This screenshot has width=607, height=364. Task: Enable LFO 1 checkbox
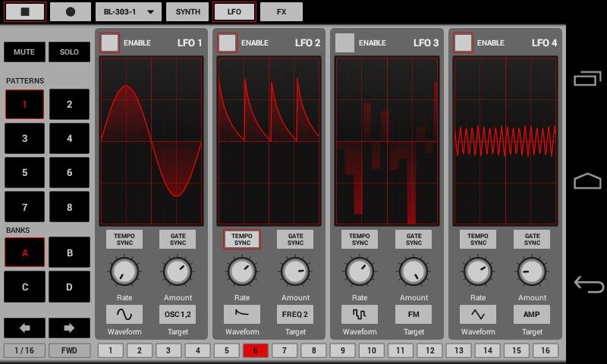[x=110, y=43]
